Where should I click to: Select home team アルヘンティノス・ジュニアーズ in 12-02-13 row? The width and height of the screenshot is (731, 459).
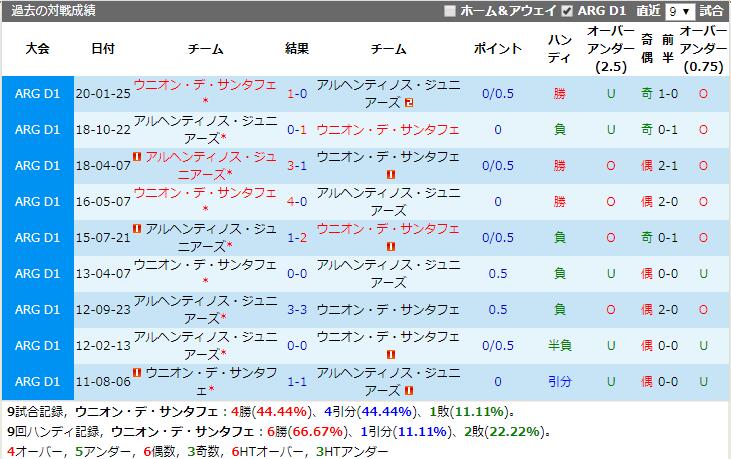coord(205,346)
